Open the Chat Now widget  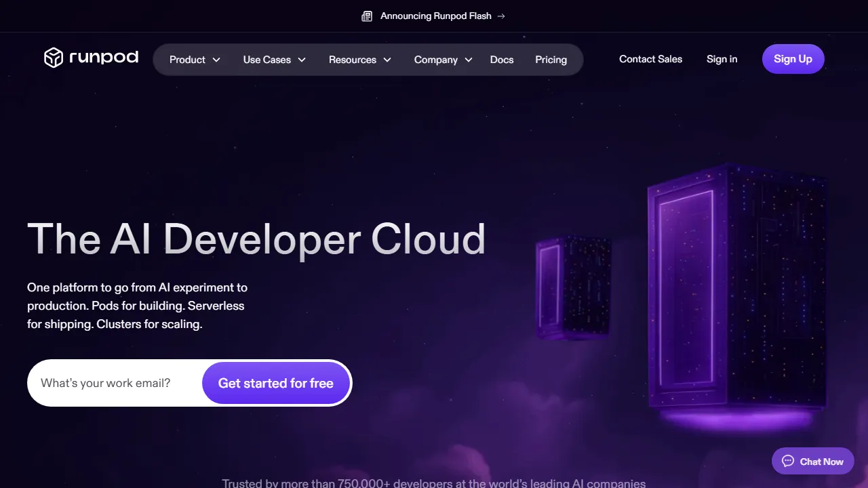(x=813, y=462)
